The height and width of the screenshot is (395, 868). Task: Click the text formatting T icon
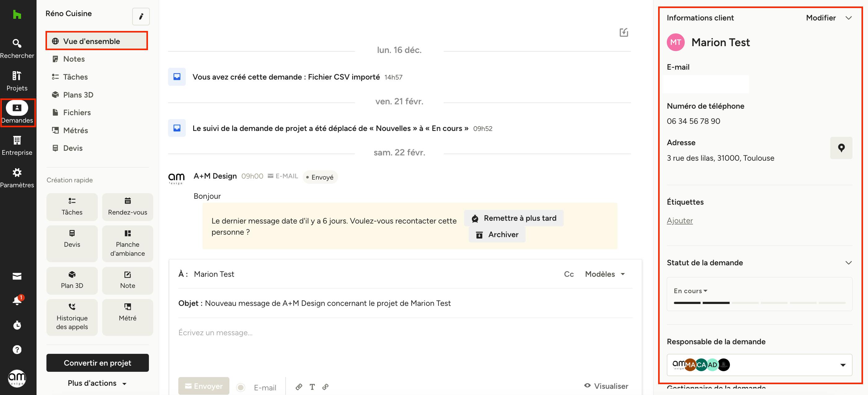312,387
